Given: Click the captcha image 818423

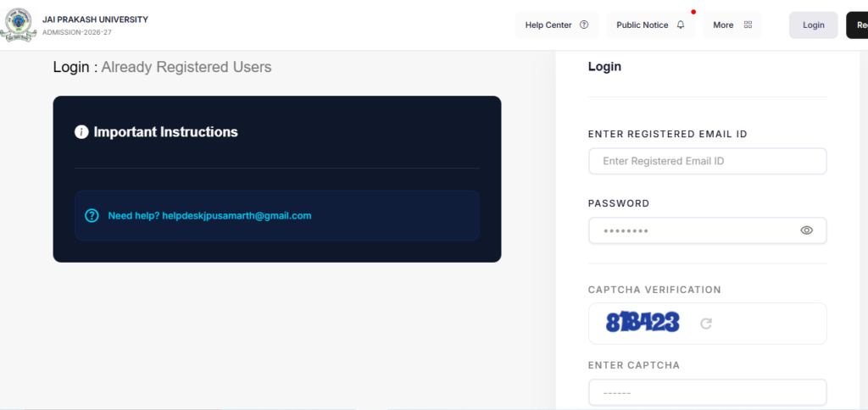Looking at the screenshot, I should [643, 322].
